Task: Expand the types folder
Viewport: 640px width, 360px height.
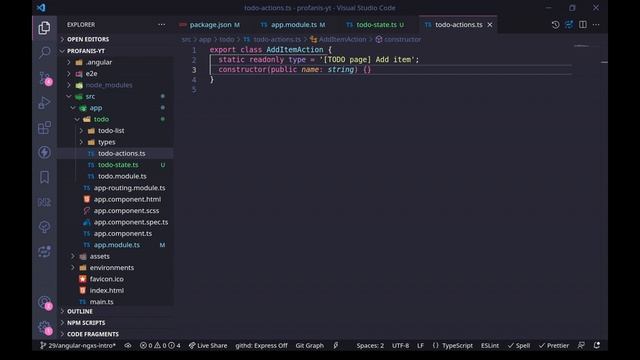Action: [x=107, y=142]
